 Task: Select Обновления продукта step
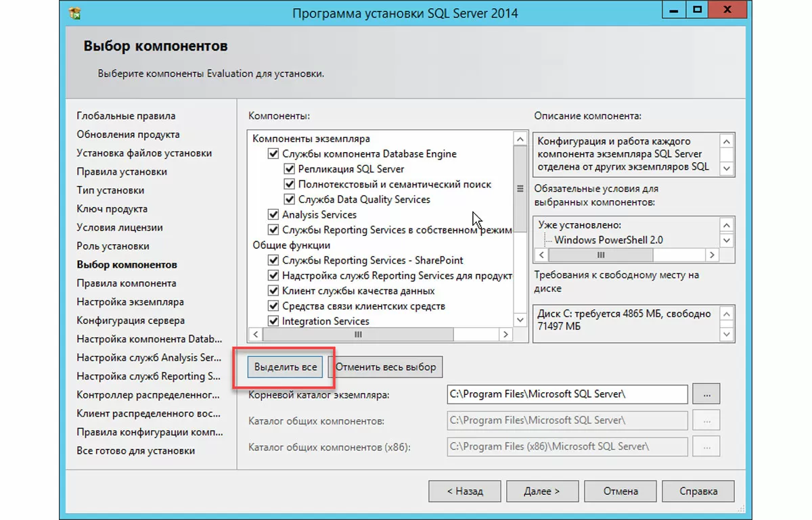click(x=128, y=135)
